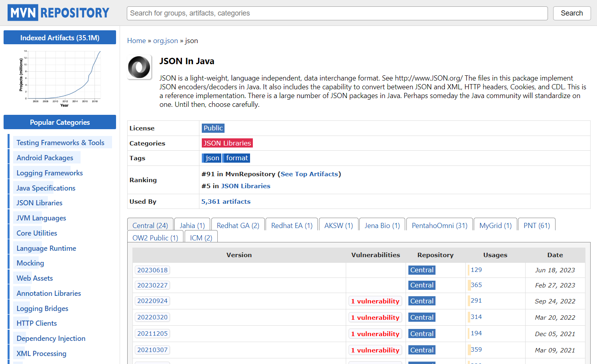Open Logging Frameworks category
The height and width of the screenshot is (364, 597).
(49, 173)
